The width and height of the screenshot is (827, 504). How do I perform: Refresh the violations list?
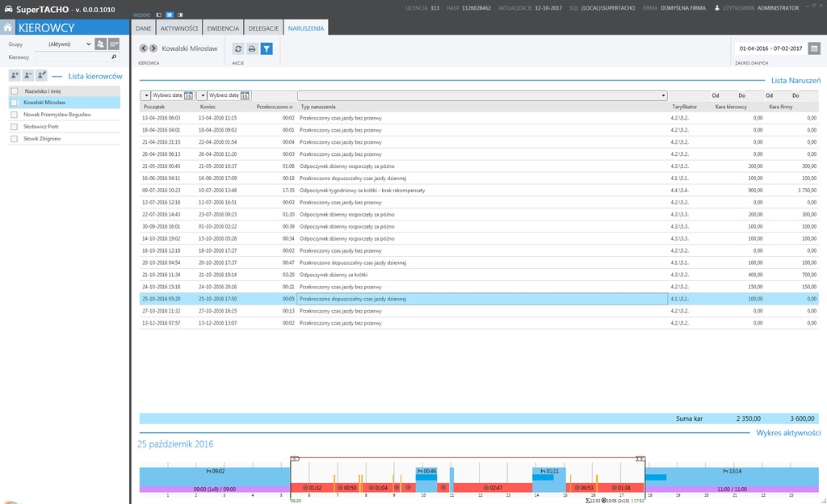pyautogui.click(x=238, y=49)
